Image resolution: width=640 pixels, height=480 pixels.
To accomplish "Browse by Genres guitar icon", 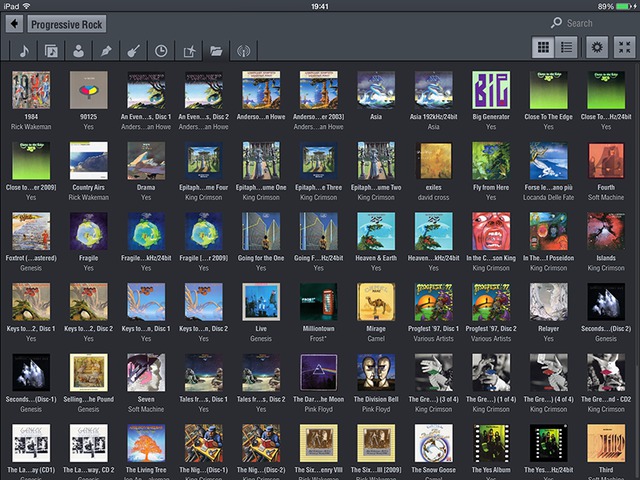I will tap(132, 50).
